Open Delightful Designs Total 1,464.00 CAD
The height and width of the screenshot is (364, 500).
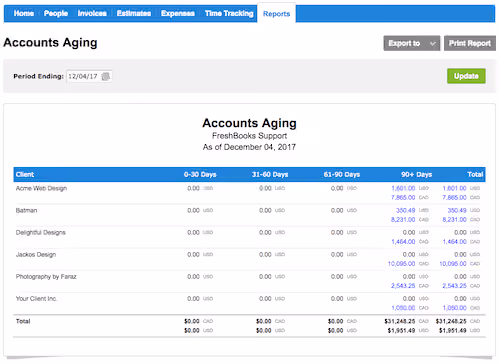click(454, 242)
